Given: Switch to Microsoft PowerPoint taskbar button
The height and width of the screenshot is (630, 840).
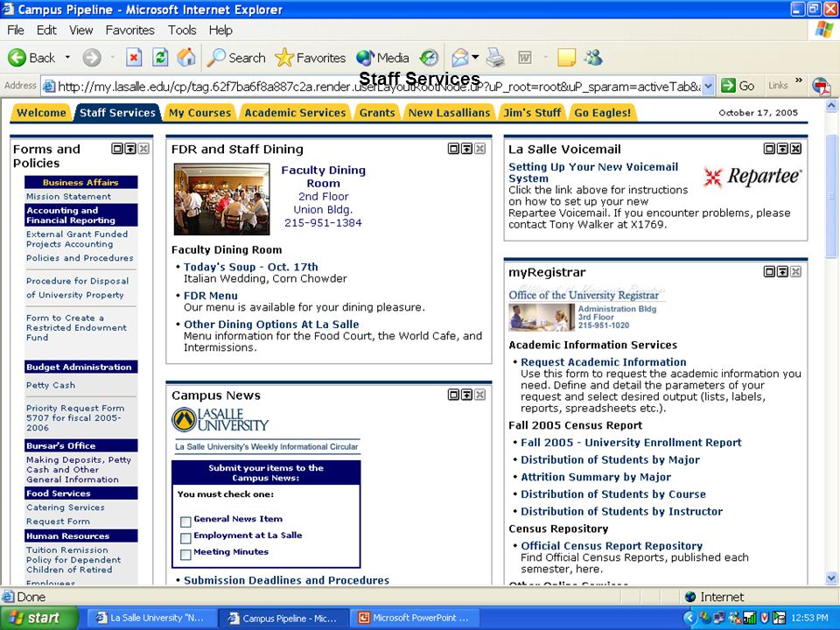Looking at the screenshot, I should coord(415,618).
